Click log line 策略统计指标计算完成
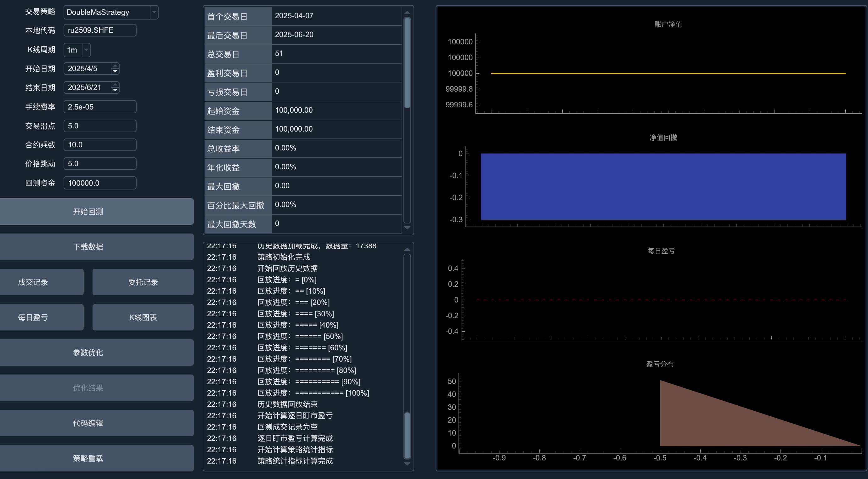 [295, 461]
